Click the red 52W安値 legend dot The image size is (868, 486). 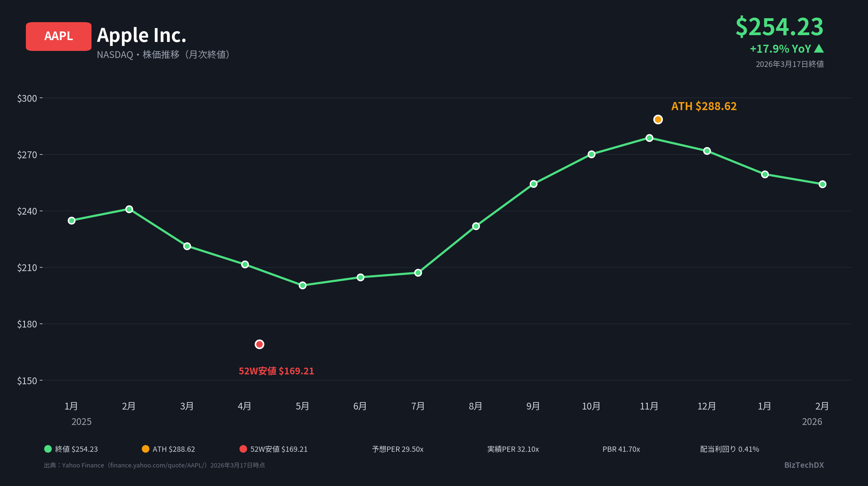243,449
